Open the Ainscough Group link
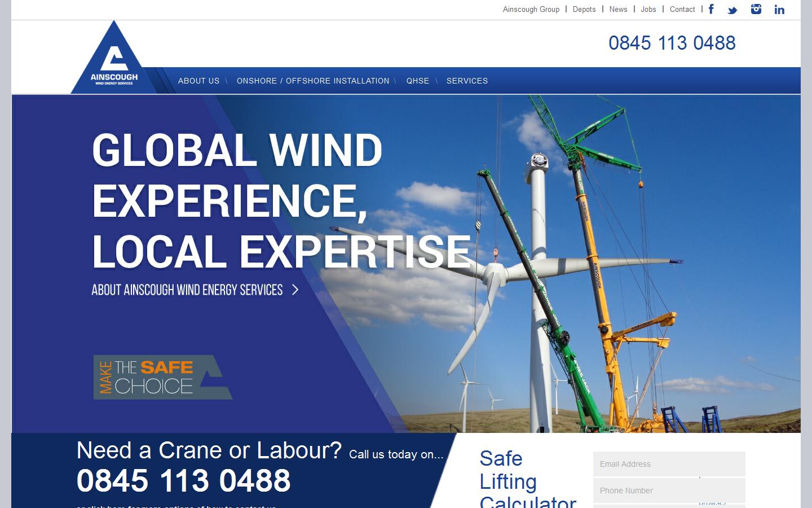Screen dimensions: 812x508 (531, 9)
